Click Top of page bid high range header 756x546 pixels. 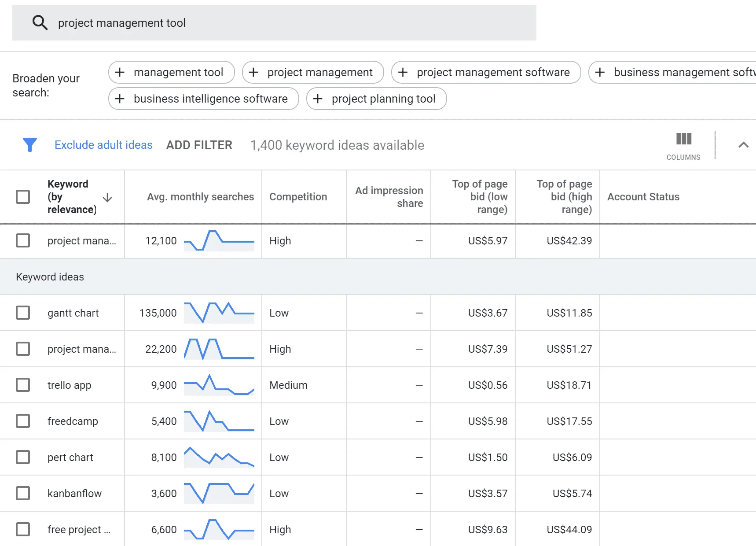[564, 197]
